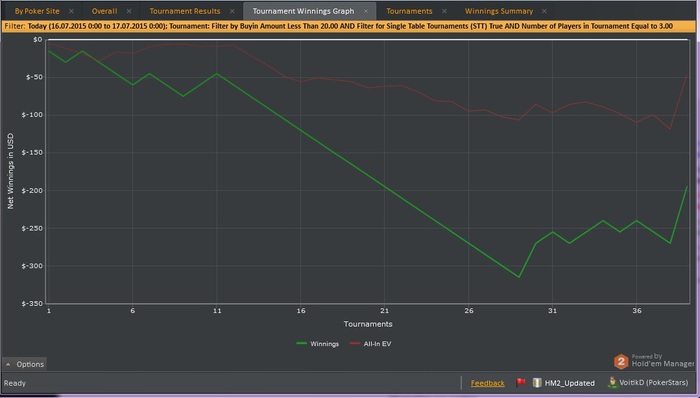
Task: Open the Feedback link
Action: coord(488,383)
